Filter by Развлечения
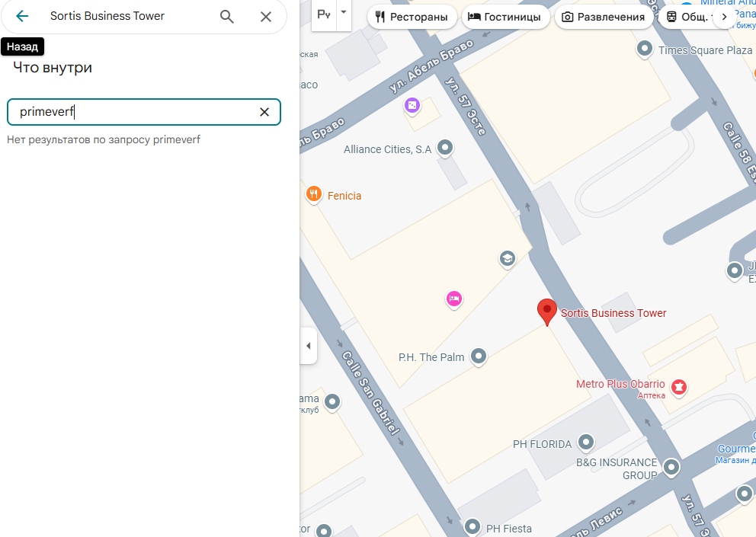This screenshot has height=537, width=756. (604, 17)
